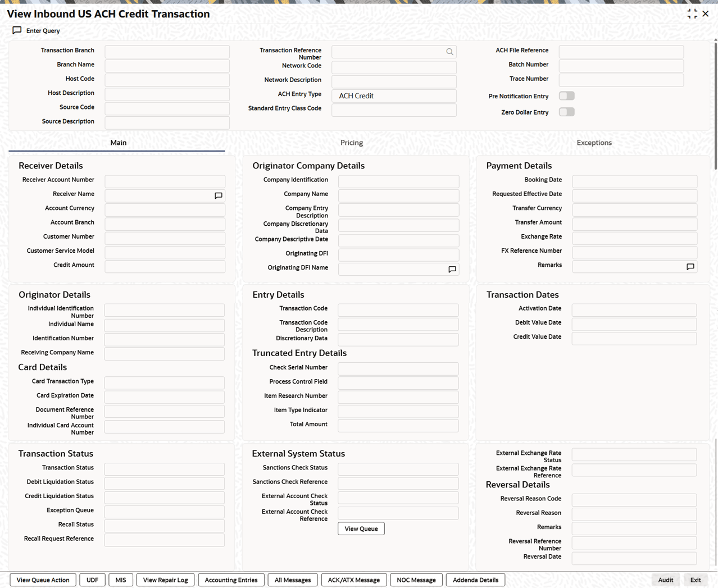Open search on Transaction Reference Number field
Viewport: 718px width, 588px height.
coord(449,52)
